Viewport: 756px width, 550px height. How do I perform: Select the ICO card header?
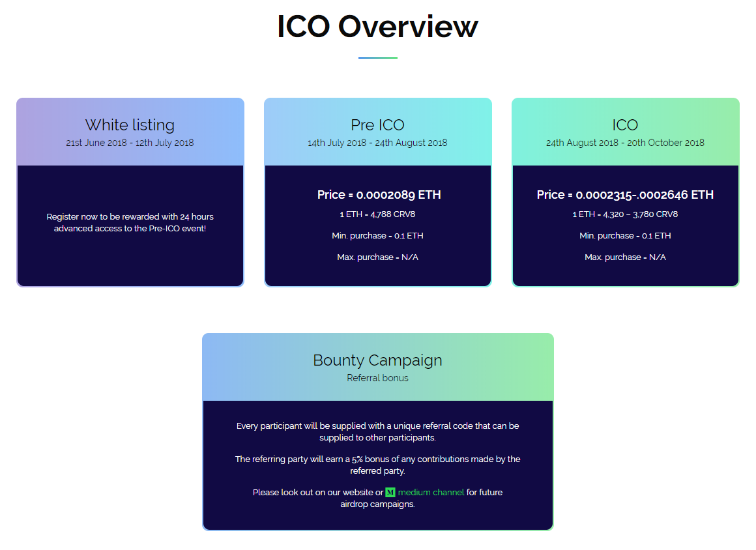(x=626, y=132)
